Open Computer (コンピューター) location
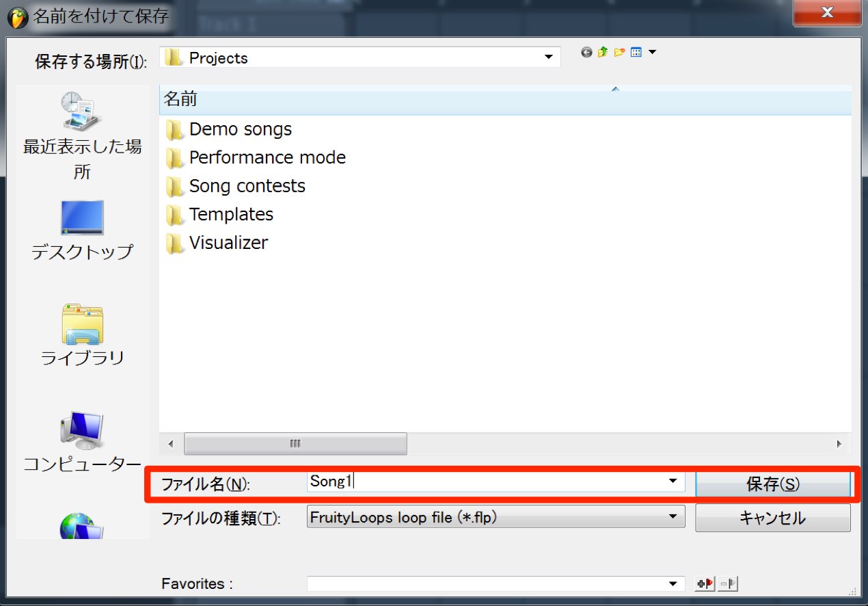The height and width of the screenshot is (606, 868). (x=82, y=442)
